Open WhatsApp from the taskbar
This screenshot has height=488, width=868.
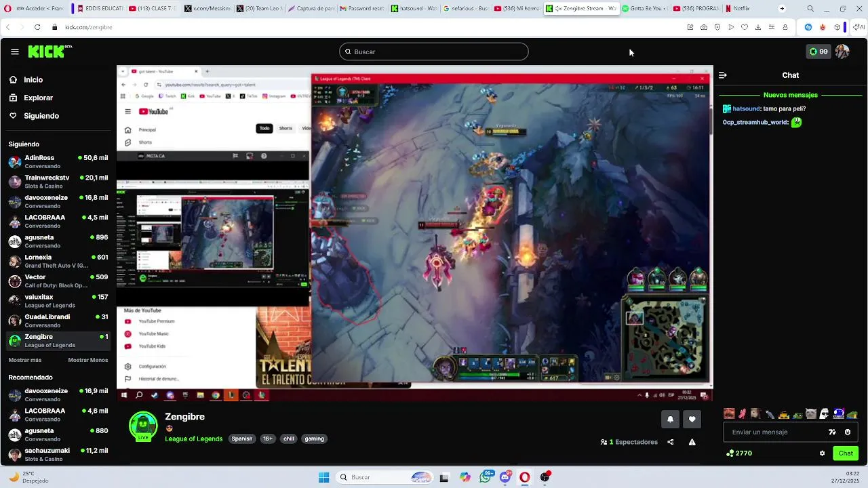486,477
